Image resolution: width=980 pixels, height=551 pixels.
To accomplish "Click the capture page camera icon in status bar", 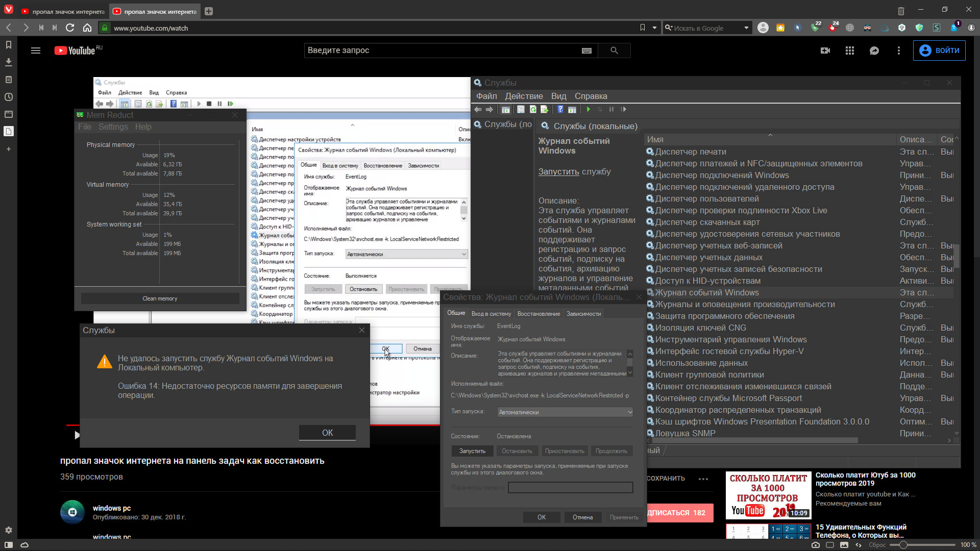I will click(x=816, y=545).
